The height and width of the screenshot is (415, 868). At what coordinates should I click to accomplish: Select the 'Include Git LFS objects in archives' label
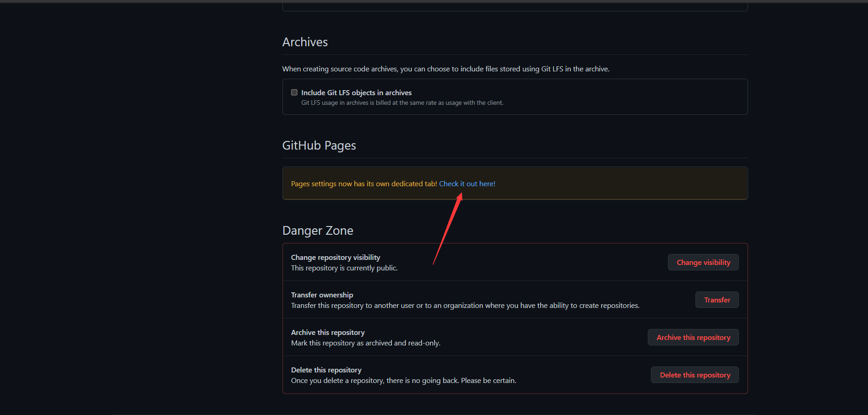356,93
